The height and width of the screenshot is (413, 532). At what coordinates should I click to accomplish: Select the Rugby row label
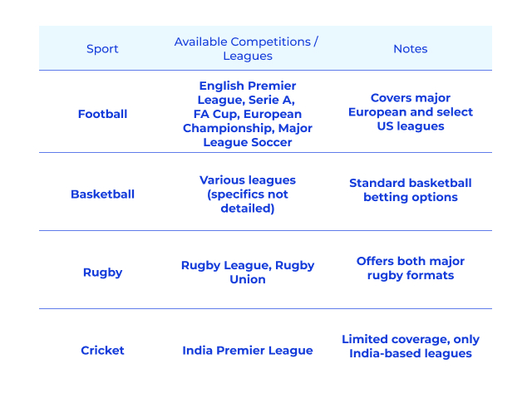[102, 273]
